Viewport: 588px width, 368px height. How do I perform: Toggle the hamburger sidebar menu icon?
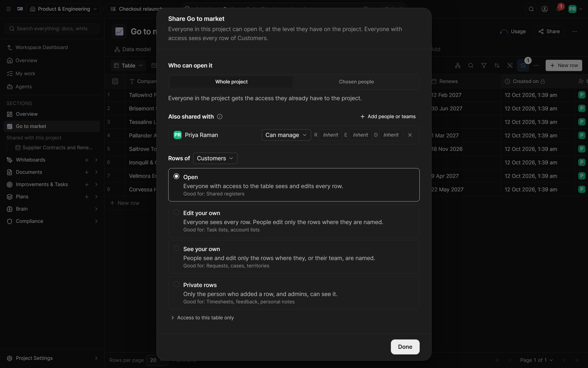click(x=9, y=9)
